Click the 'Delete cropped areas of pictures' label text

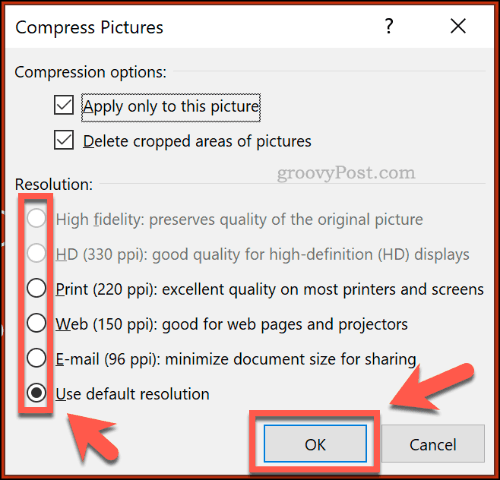(197, 141)
